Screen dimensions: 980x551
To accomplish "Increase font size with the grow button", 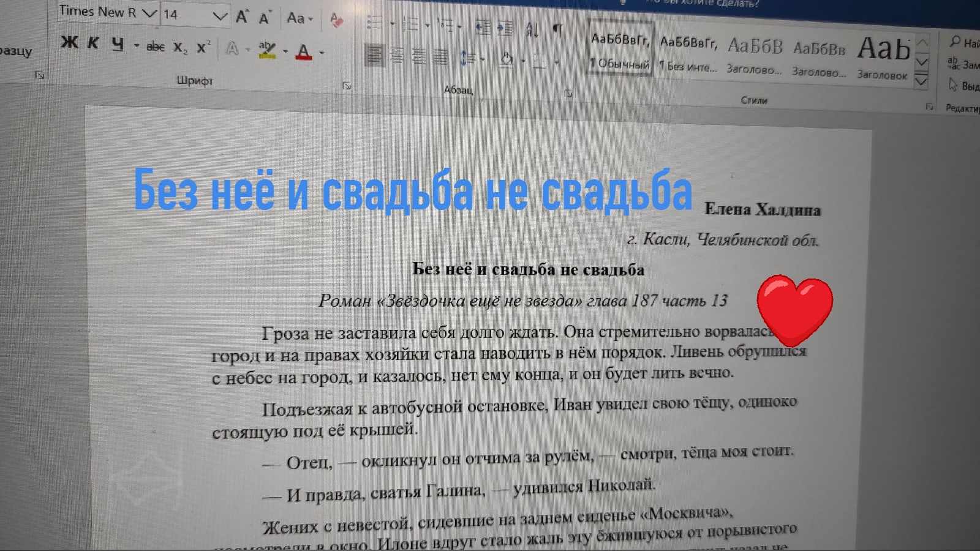I will tap(243, 17).
